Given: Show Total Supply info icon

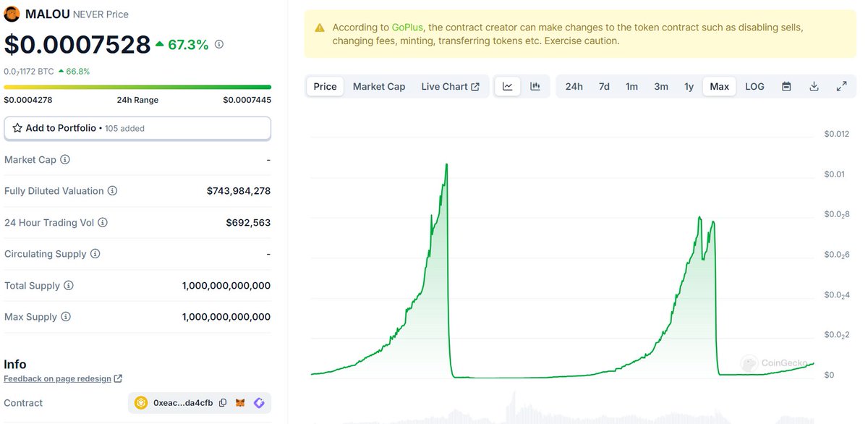Looking at the screenshot, I should pyautogui.click(x=69, y=286).
